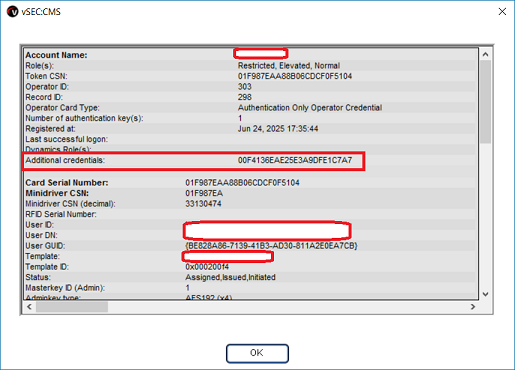This screenshot has height=370, width=515.
Task: Select the Masterkey ID (Admin) value 1
Action: pos(188,288)
